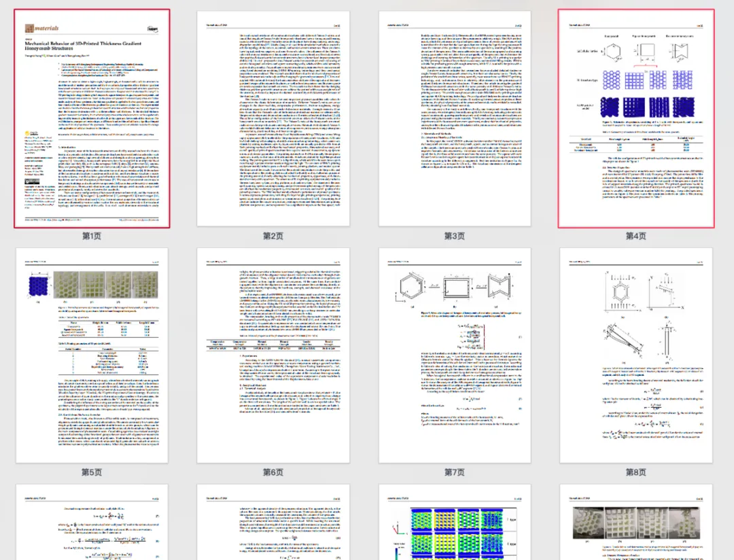Screen dimensions: 734x560
Task: Click the 第4页 page label
Action: click(x=636, y=236)
